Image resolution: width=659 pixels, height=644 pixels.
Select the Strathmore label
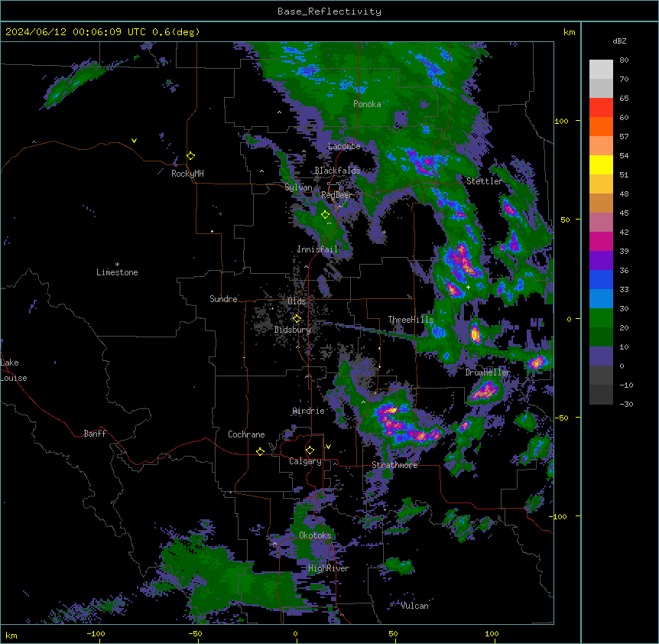coord(394,465)
